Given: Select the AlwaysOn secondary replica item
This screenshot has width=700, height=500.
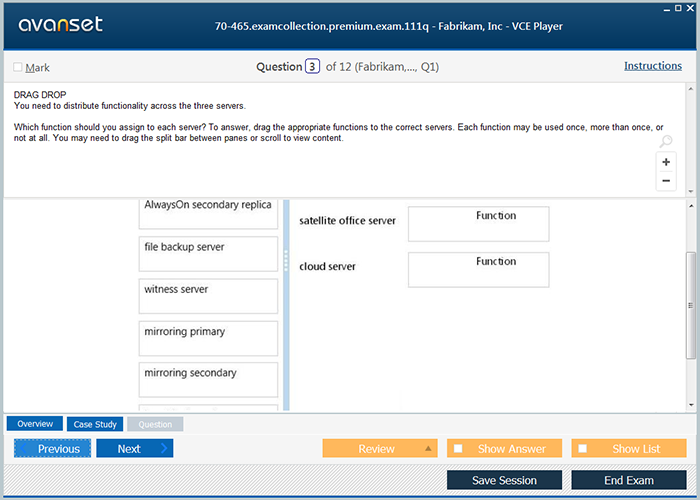Looking at the screenshot, I should [208, 213].
